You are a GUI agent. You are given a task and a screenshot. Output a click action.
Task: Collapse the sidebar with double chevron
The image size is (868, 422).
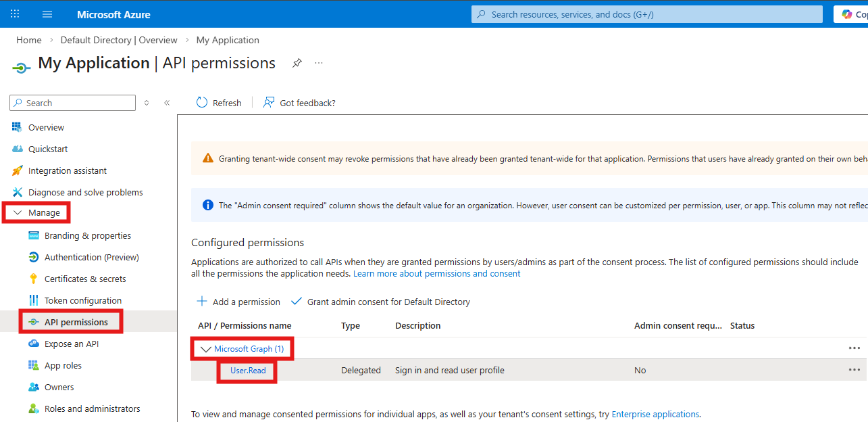(x=167, y=103)
